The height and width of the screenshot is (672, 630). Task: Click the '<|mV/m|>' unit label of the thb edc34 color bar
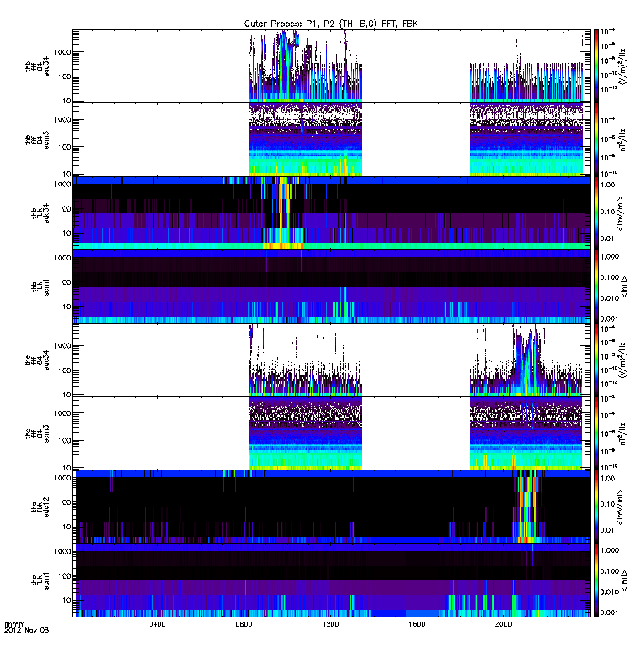click(621, 213)
